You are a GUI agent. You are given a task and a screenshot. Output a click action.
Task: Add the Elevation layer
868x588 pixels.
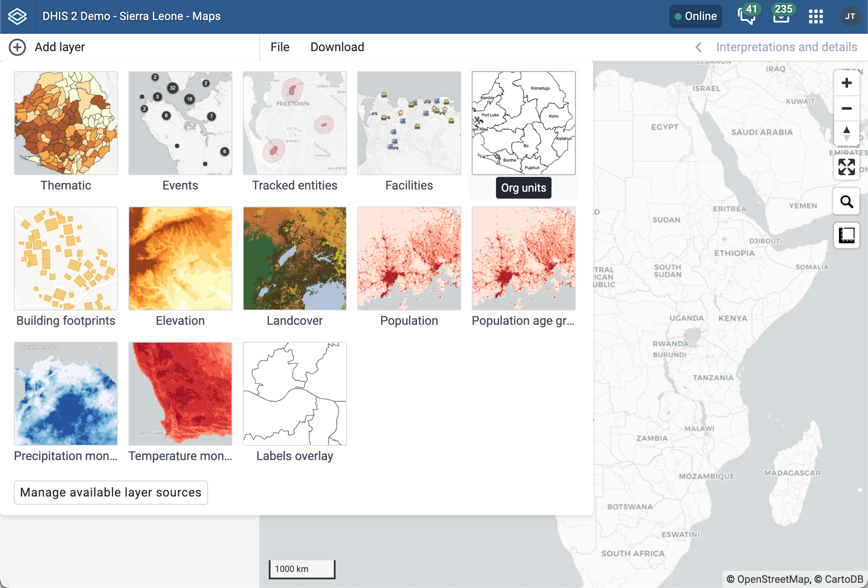pos(180,258)
